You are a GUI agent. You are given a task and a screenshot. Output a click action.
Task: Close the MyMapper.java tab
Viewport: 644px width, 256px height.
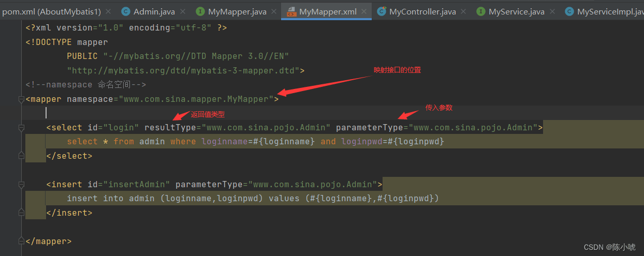click(274, 11)
